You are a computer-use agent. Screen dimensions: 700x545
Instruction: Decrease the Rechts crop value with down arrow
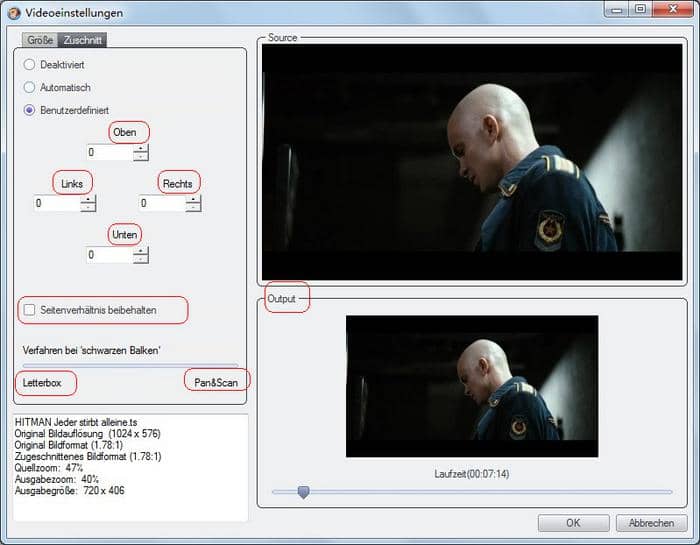(x=193, y=208)
